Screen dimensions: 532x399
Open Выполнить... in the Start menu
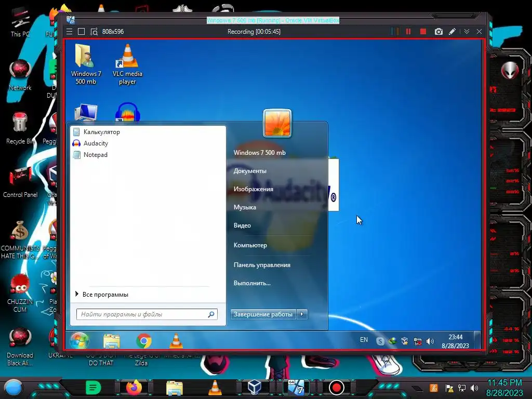(x=252, y=283)
